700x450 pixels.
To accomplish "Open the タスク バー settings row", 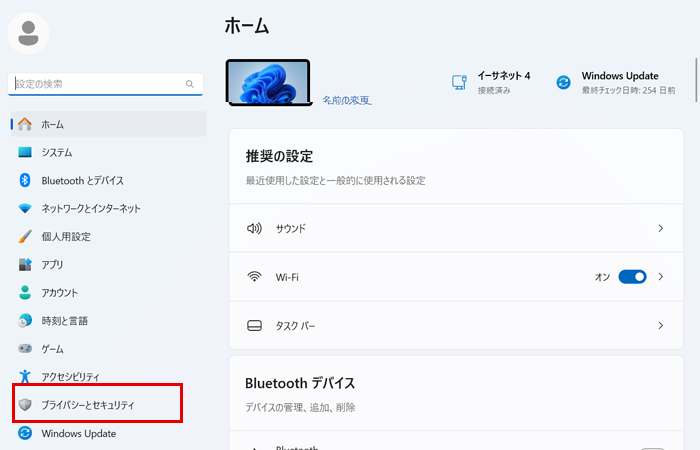I will point(456,325).
